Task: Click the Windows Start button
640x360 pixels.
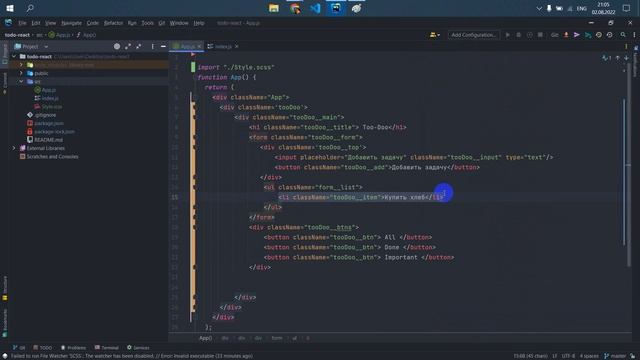Action: coord(10,8)
